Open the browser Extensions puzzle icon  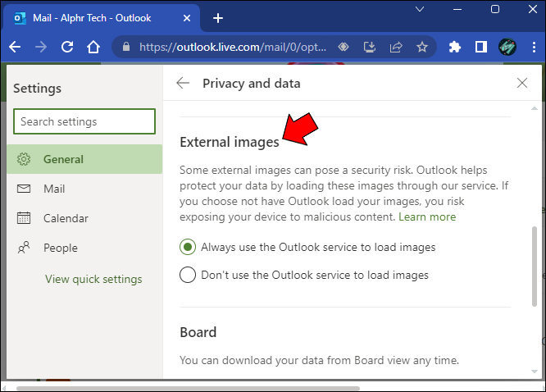point(455,48)
